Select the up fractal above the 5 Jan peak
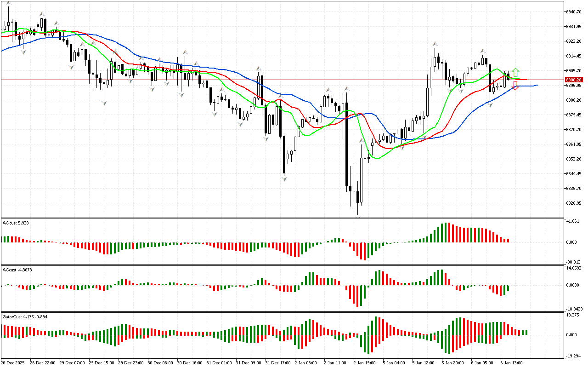 pos(434,44)
